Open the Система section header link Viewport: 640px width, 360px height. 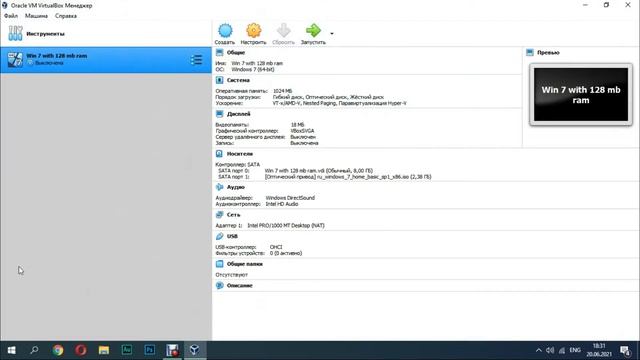click(x=238, y=80)
